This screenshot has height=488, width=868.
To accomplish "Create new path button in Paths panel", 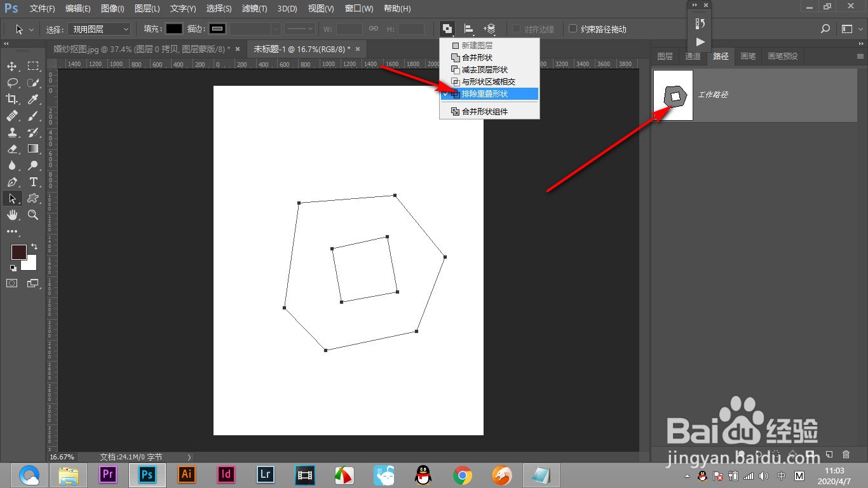I will [829, 455].
